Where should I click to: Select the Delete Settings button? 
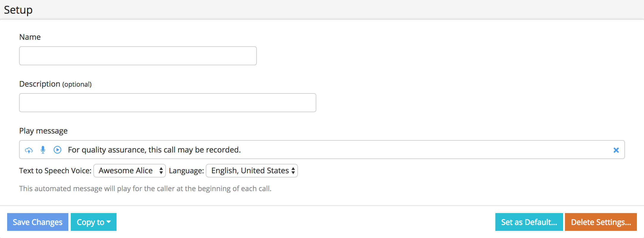tap(601, 222)
